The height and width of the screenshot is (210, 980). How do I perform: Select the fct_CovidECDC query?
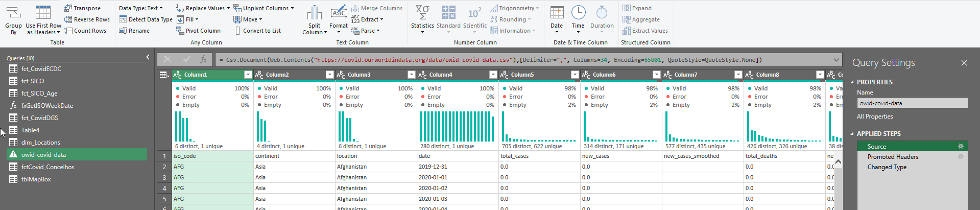[x=77, y=68]
